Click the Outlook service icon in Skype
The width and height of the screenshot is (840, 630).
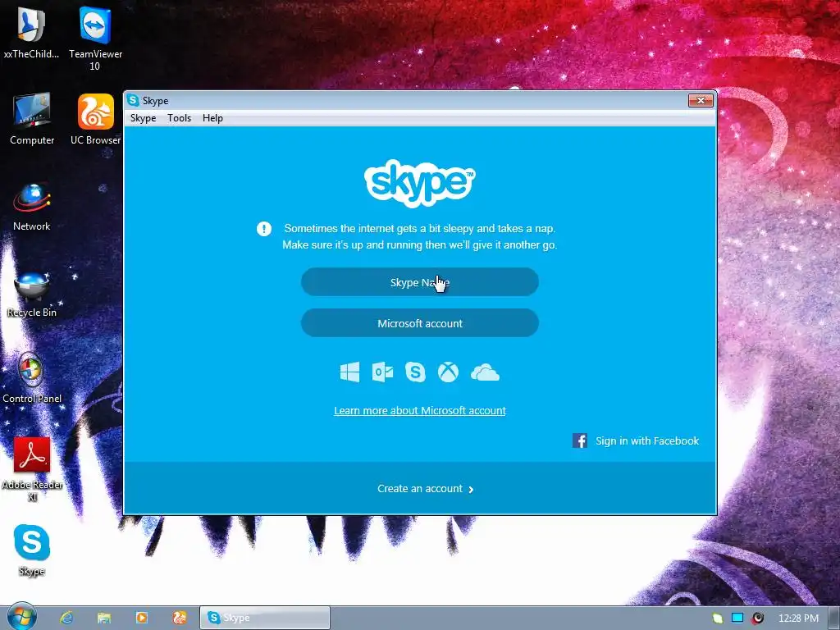[382, 372]
